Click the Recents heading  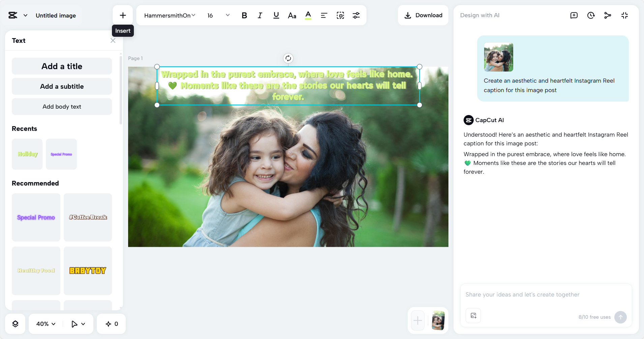pos(24,129)
